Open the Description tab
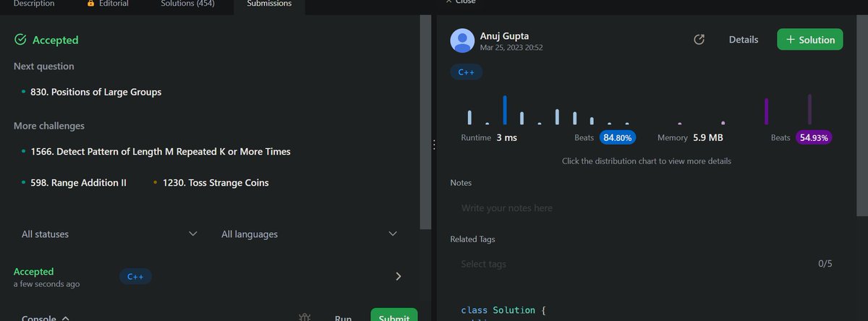The image size is (868, 321). (34, 4)
